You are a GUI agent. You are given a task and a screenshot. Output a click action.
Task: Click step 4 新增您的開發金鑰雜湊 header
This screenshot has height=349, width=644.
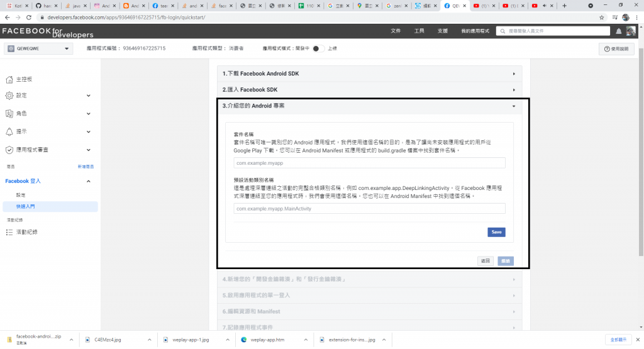[369, 279]
